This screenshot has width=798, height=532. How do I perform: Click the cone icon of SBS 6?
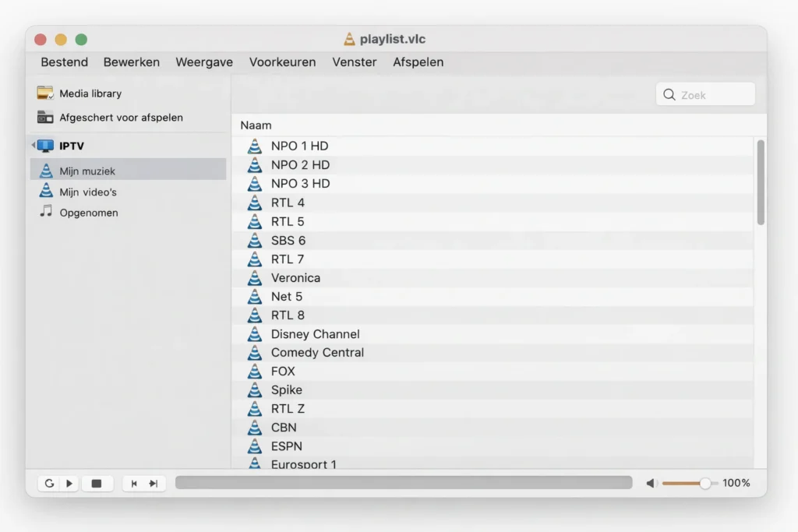click(x=255, y=240)
